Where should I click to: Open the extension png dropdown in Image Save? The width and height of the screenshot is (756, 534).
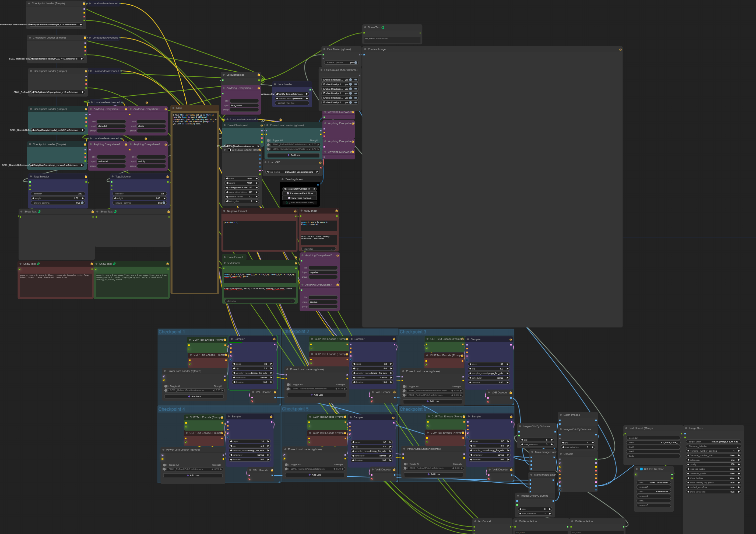(x=713, y=460)
